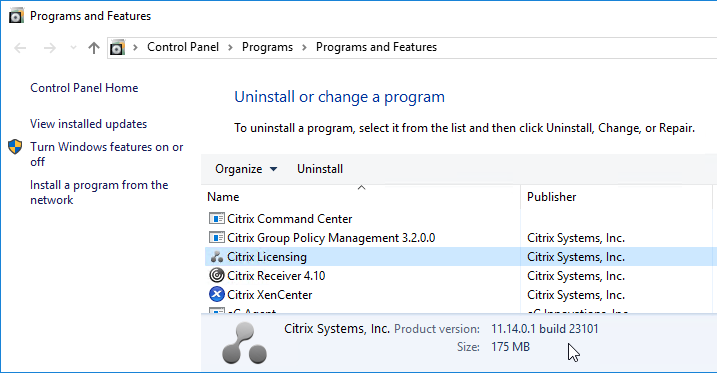Open View installed updates link
This screenshot has height=373, width=717.
(x=89, y=124)
